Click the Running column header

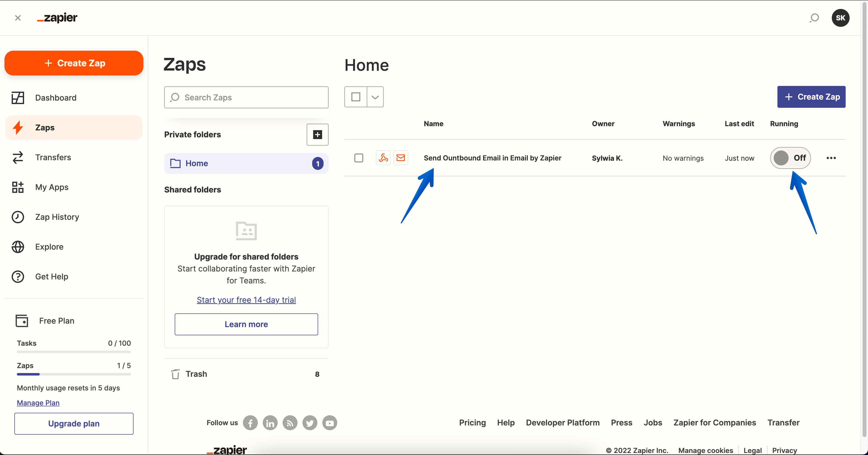pos(784,124)
